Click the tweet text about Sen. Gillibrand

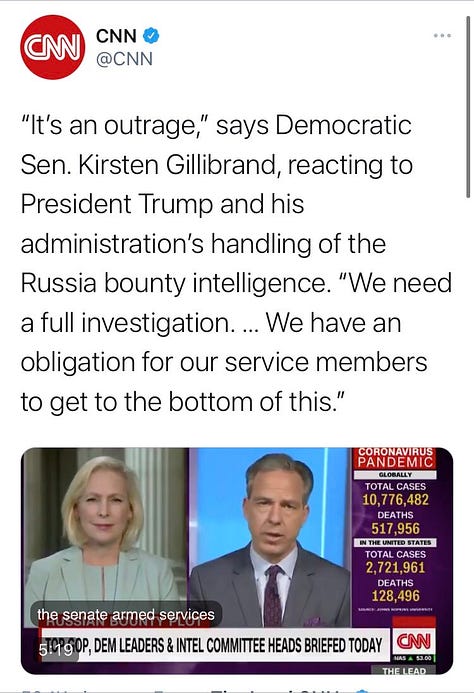[236, 263]
